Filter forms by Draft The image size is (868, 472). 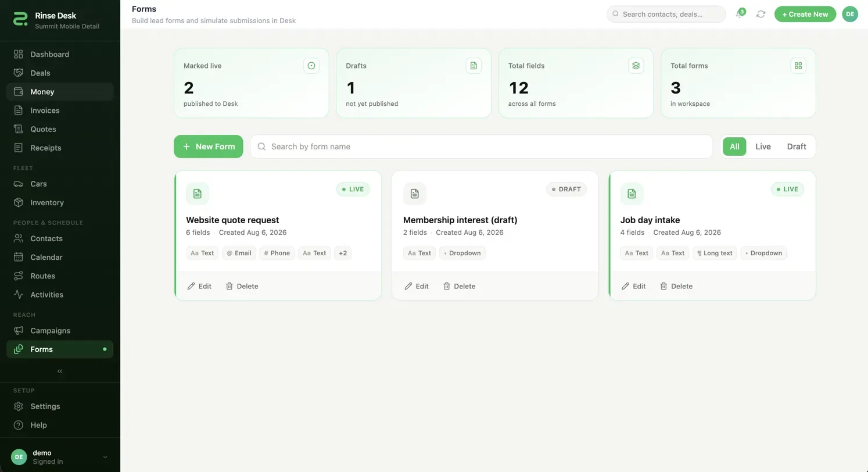tap(797, 146)
